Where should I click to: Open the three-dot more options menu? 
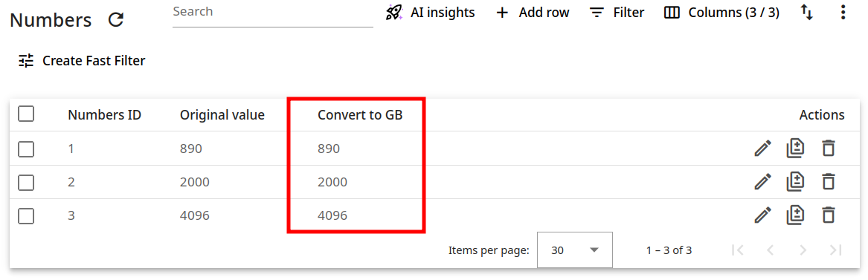[x=843, y=12]
